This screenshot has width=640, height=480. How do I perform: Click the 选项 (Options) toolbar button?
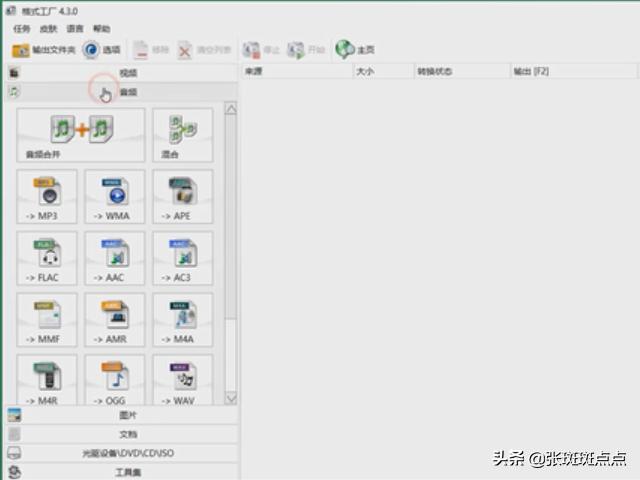(x=102, y=50)
